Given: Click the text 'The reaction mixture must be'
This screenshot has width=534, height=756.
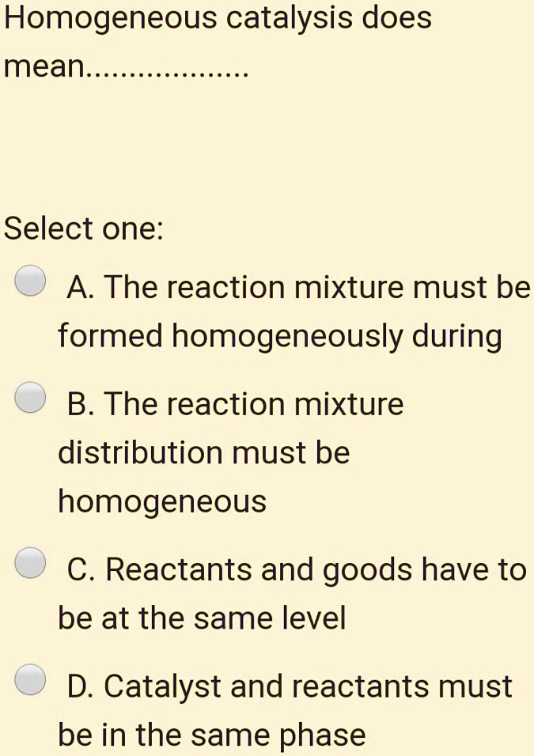Looking at the screenshot, I should [316, 288].
